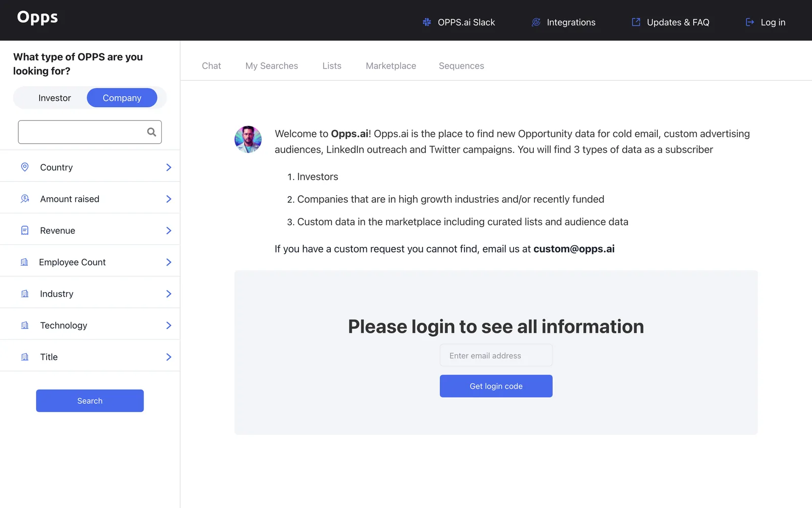812x508 pixels.
Task: Click the location pin icon next to Country
Action: point(25,167)
